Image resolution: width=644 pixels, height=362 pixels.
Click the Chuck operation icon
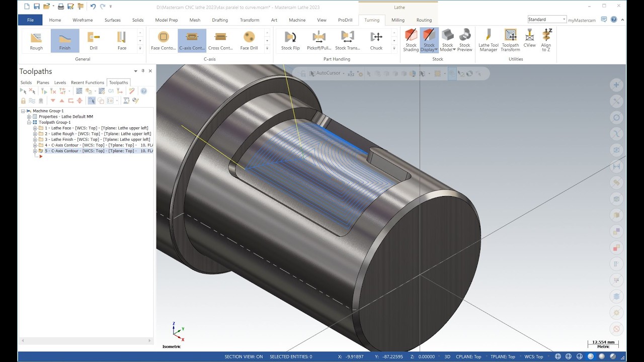[376, 40]
